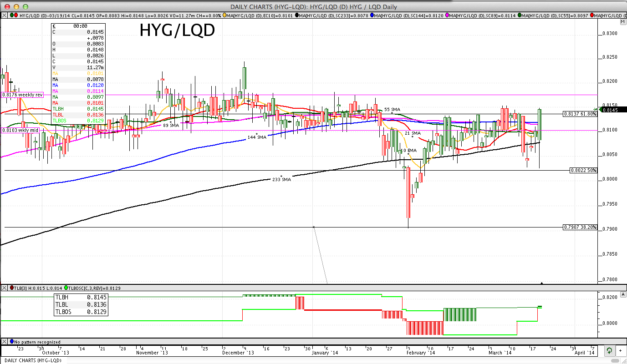
Task: Click the No pattern recognized label
Action: click(x=37, y=342)
